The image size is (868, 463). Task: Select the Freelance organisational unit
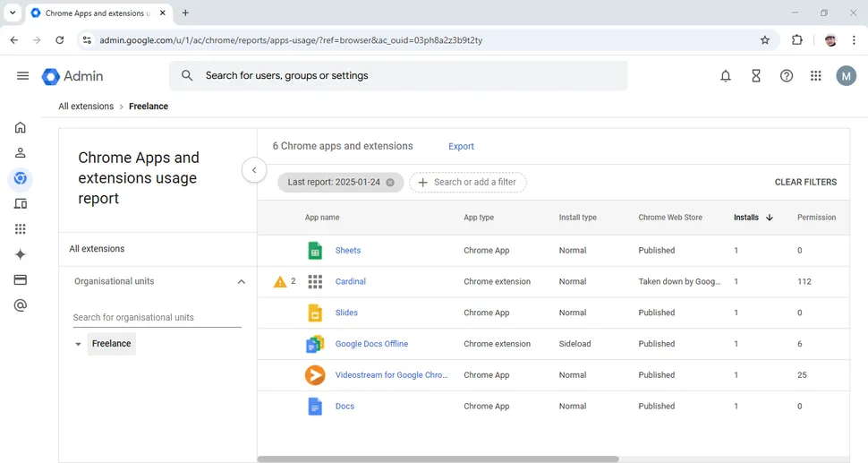point(111,343)
